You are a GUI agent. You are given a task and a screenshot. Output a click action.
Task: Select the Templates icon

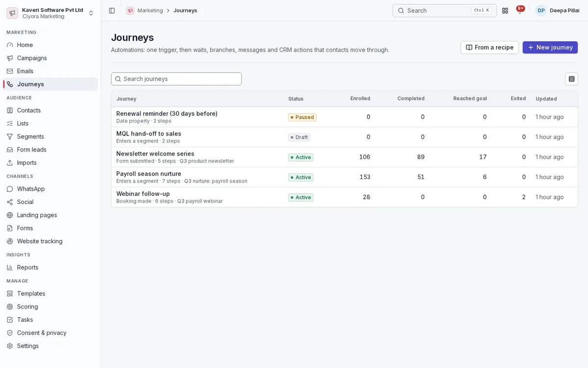pyautogui.click(x=10, y=293)
